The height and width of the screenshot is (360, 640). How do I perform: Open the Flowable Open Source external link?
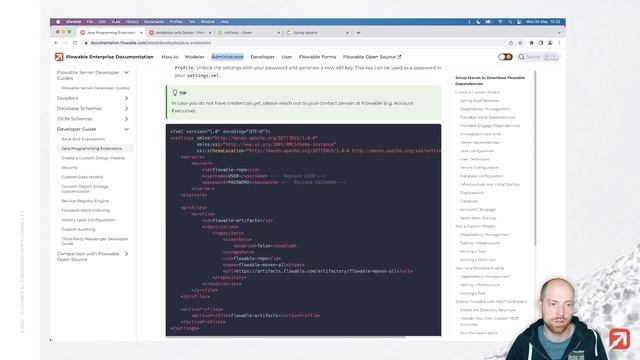pyautogui.click(x=372, y=57)
